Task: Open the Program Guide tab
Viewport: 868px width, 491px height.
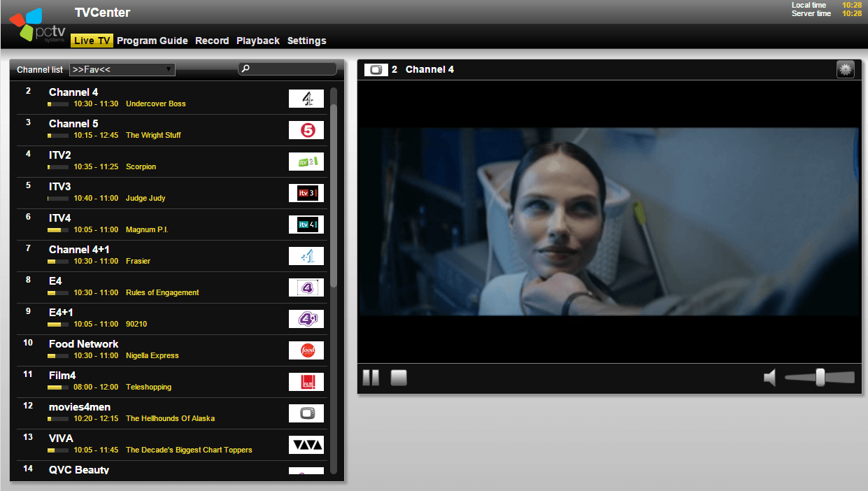Action: click(x=152, y=41)
